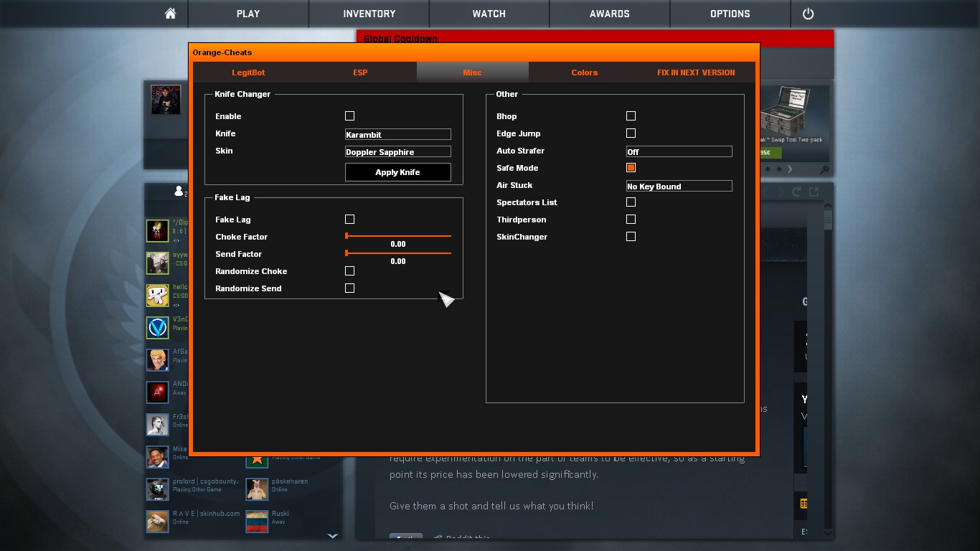Open own profile avatar at top
The image size is (980, 551).
point(165,100)
